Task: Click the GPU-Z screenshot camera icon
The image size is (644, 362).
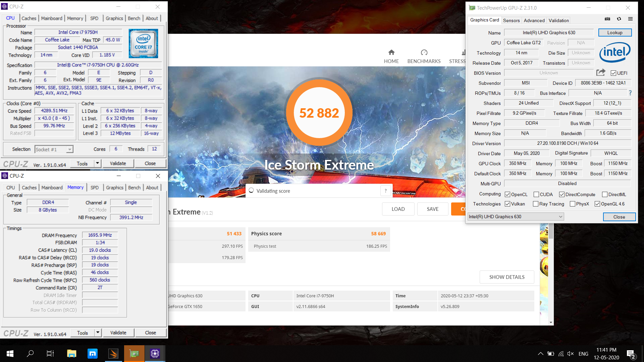Action: coord(607,19)
